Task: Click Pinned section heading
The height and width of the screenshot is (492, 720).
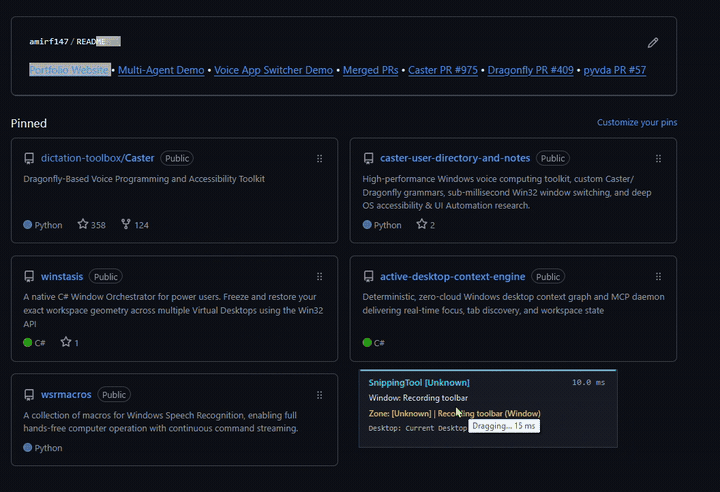Action: click(x=29, y=123)
